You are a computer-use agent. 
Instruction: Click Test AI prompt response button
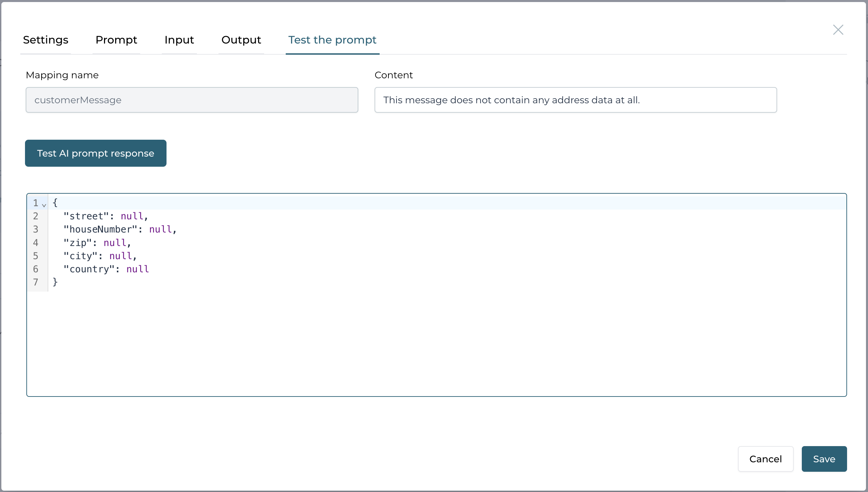coord(96,153)
